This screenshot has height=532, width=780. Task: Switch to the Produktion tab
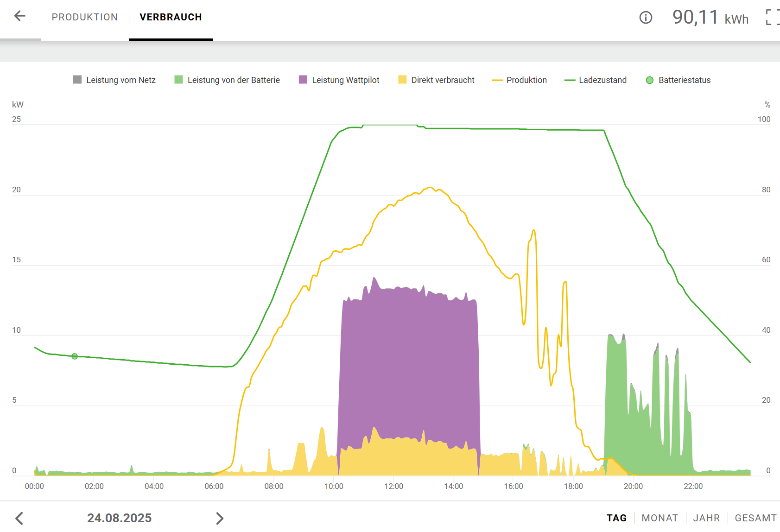pos(85,17)
